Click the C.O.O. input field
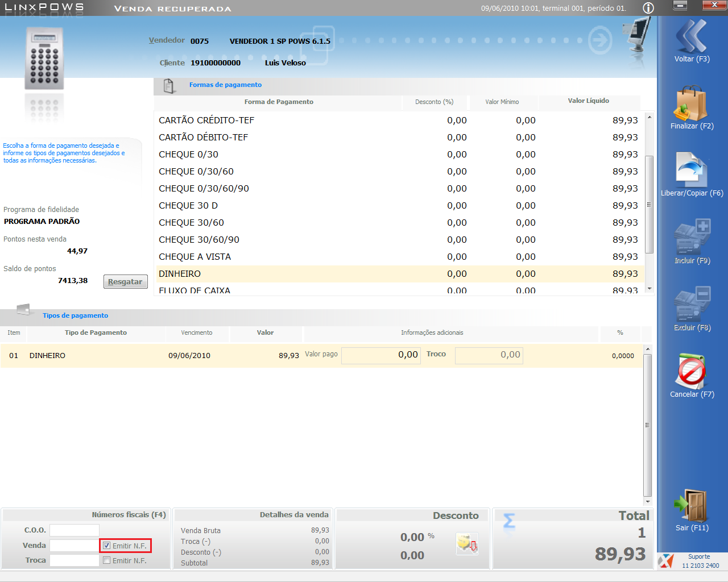728x582 pixels. (x=75, y=530)
